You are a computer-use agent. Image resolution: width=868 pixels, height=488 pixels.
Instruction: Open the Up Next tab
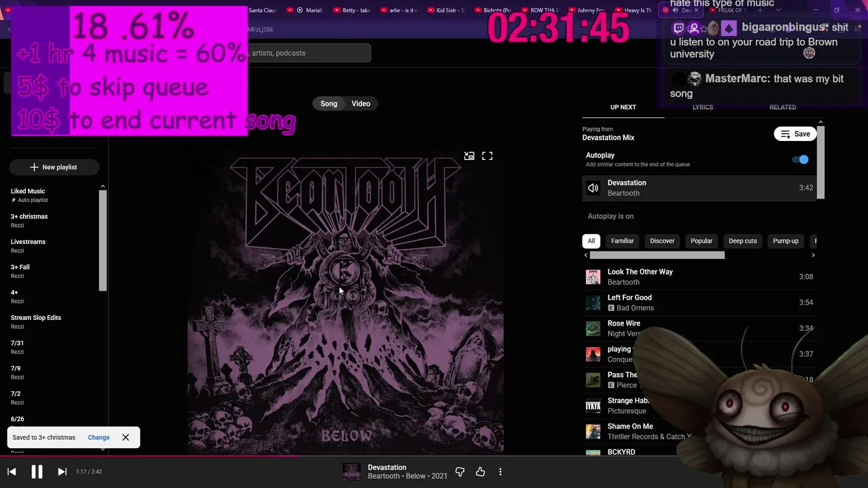(623, 107)
